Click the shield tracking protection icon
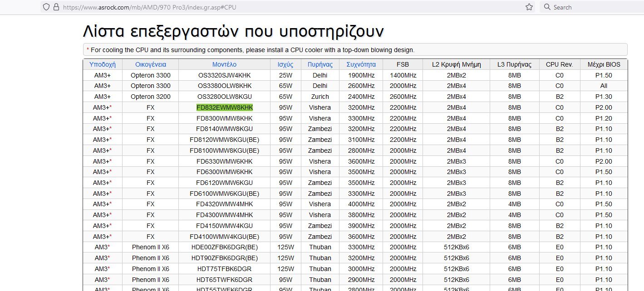This screenshot has height=291, width=644. click(46, 7)
